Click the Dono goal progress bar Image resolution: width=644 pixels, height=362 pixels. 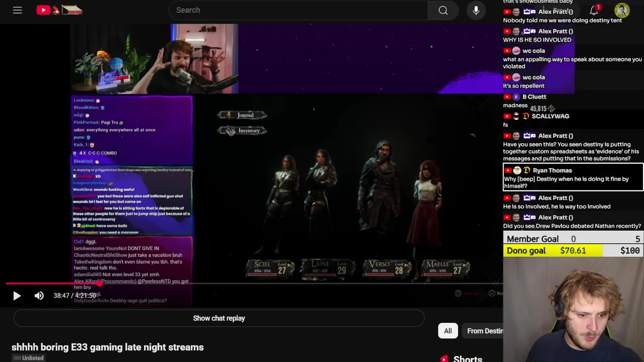click(x=573, y=250)
